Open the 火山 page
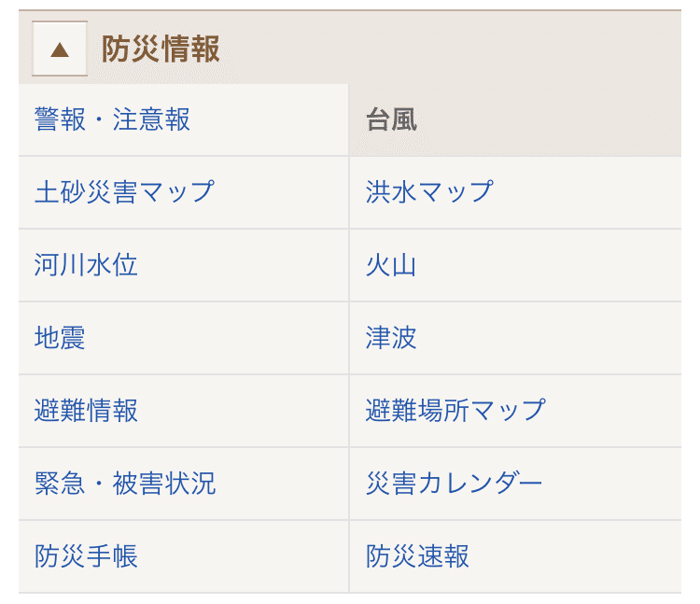The width and height of the screenshot is (700, 604). tap(391, 265)
